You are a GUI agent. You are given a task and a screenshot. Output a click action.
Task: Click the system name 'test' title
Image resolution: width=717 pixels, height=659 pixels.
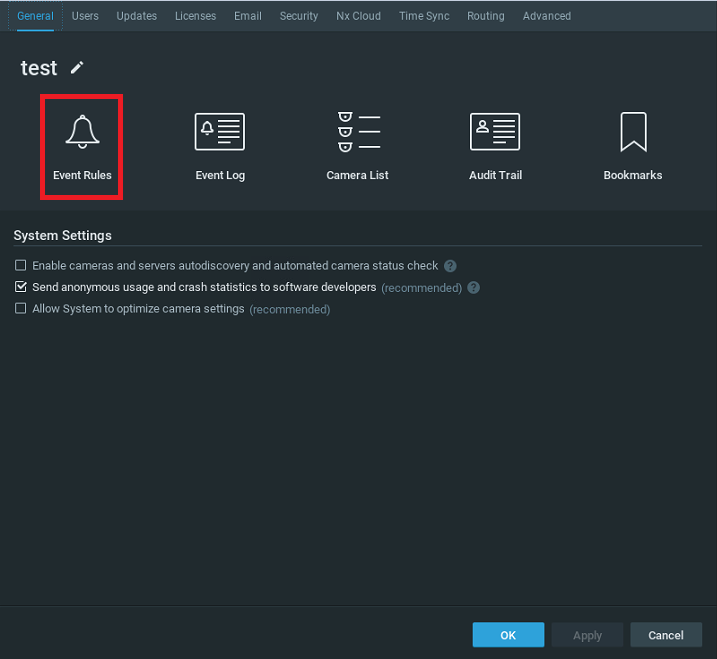[x=39, y=68]
